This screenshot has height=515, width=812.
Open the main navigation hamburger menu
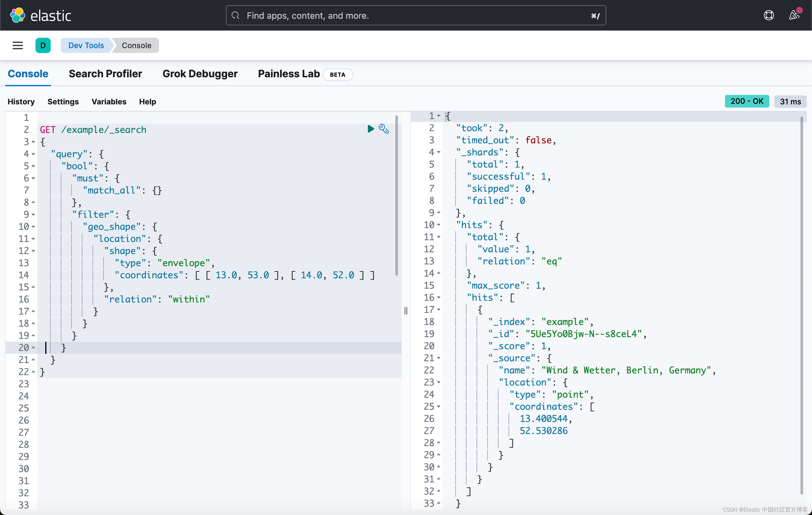tap(18, 45)
